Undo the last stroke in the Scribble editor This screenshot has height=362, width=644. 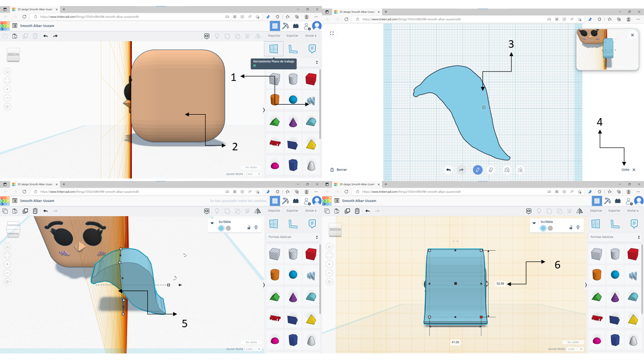[448, 170]
